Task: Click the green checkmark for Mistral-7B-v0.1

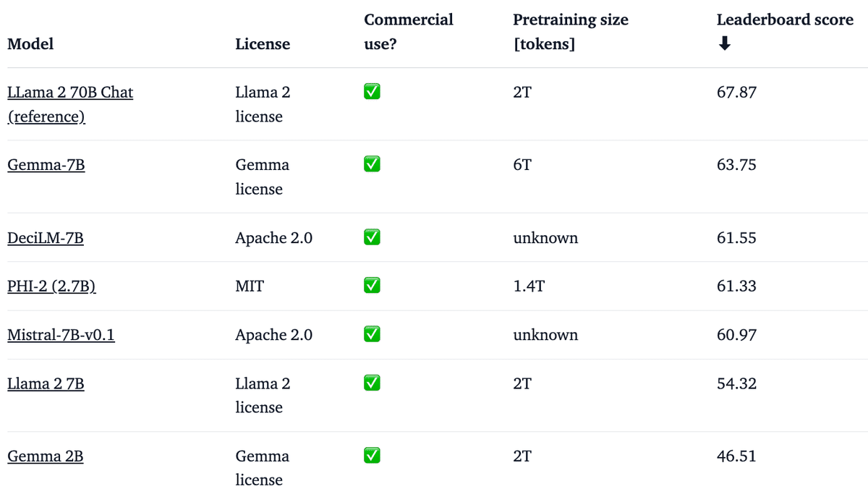Action: click(372, 335)
